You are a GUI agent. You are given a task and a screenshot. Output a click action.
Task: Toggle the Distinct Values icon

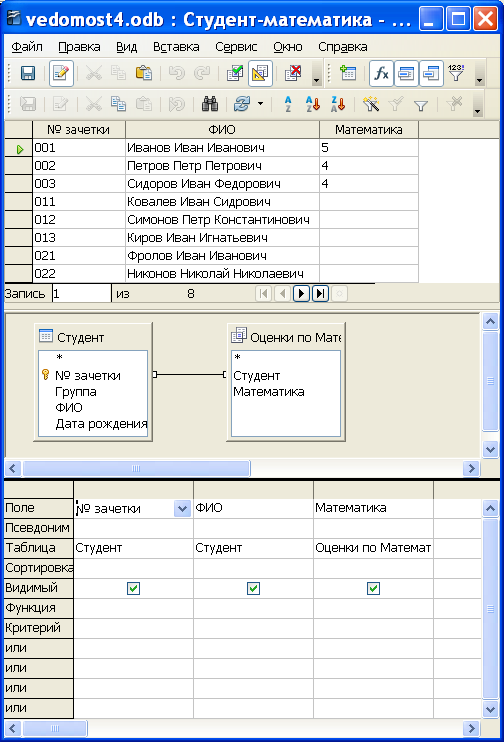[456, 73]
